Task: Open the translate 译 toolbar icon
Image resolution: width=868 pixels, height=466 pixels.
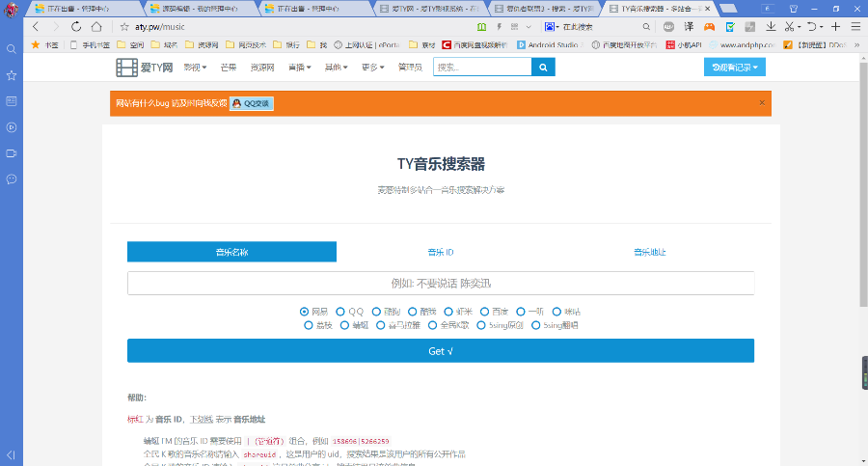Action: [689, 27]
